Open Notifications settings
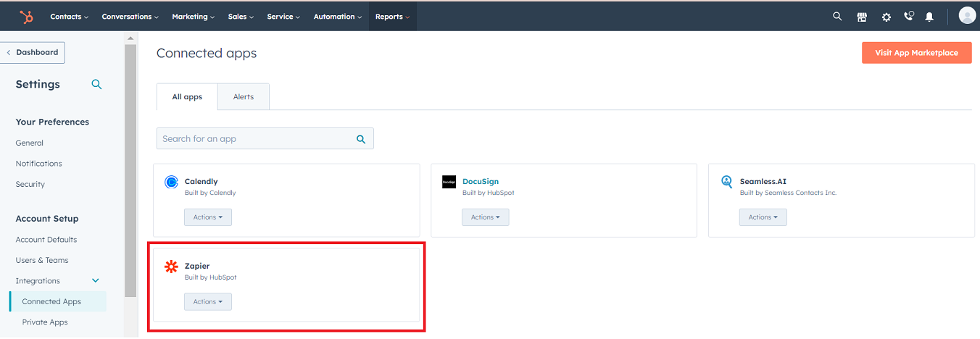Screen dimensions: 980x339 pos(39,164)
